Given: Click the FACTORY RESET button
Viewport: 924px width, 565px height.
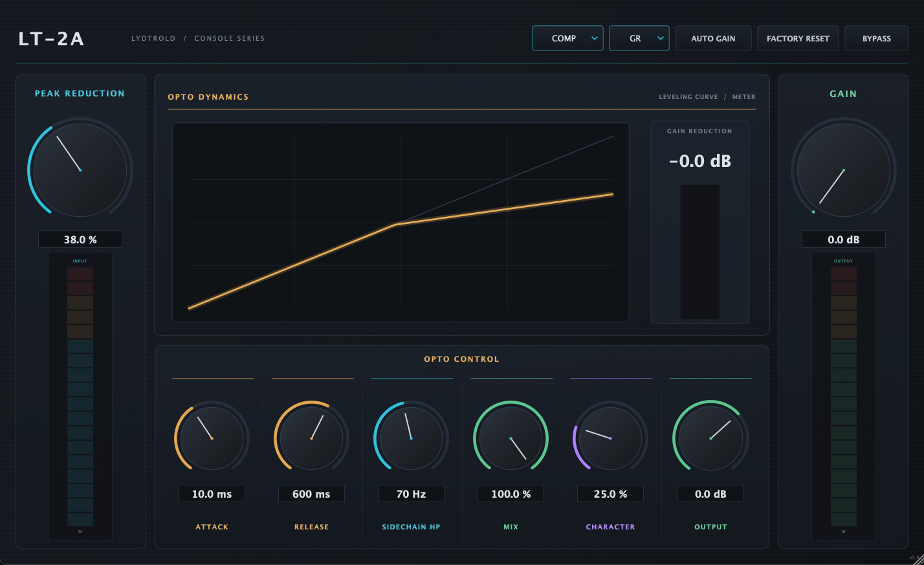Looking at the screenshot, I should click(x=798, y=38).
